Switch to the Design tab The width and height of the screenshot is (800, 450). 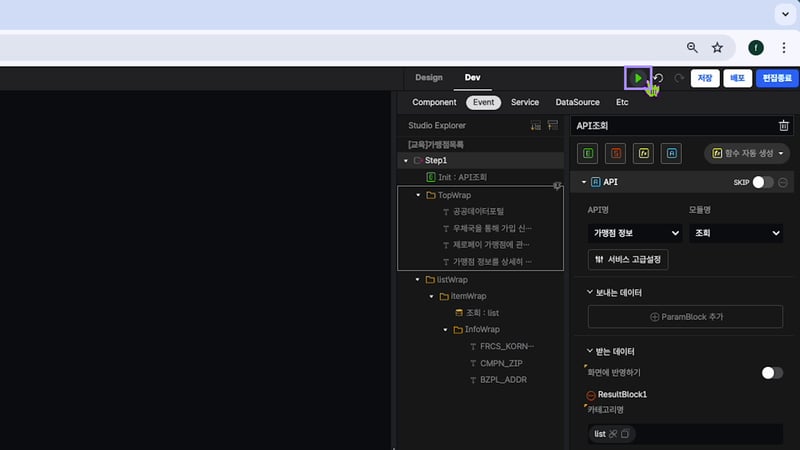(429, 78)
